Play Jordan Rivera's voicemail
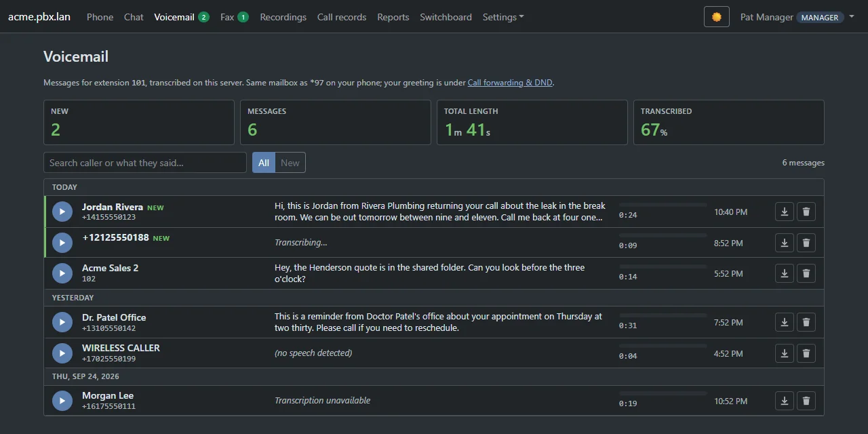The width and height of the screenshot is (868, 434). (62, 212)
